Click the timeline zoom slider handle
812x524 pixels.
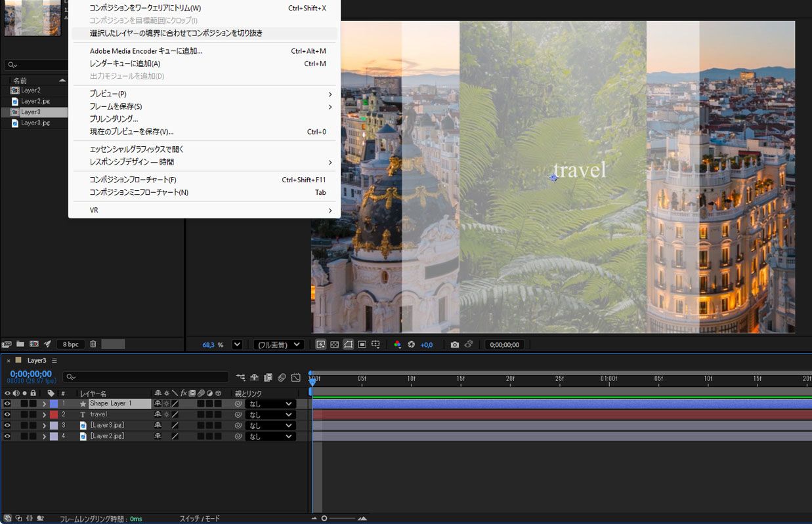click(x=324, y=518)
